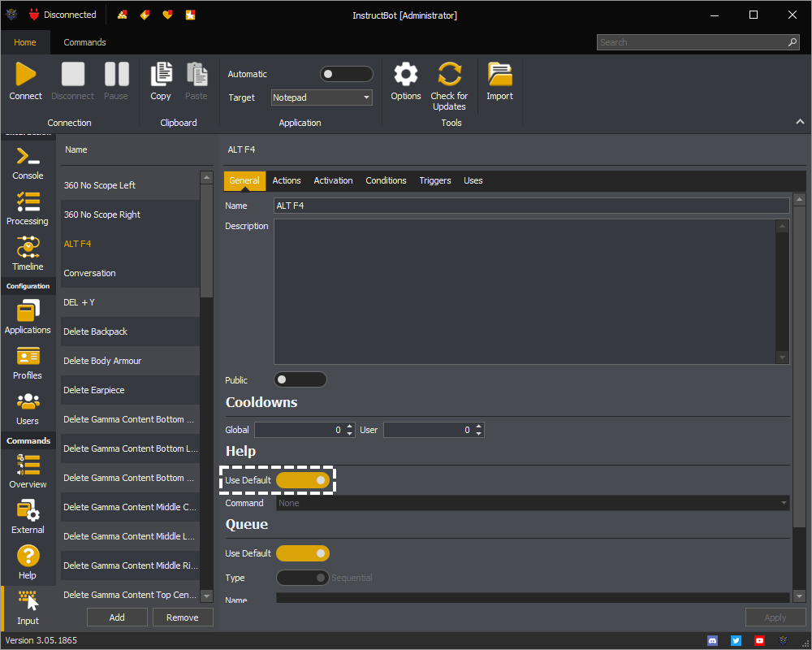Click the Paste clipboard icon
Viewport: 812px width, 650px height.
pyautogui.click(x=197, y=74)
